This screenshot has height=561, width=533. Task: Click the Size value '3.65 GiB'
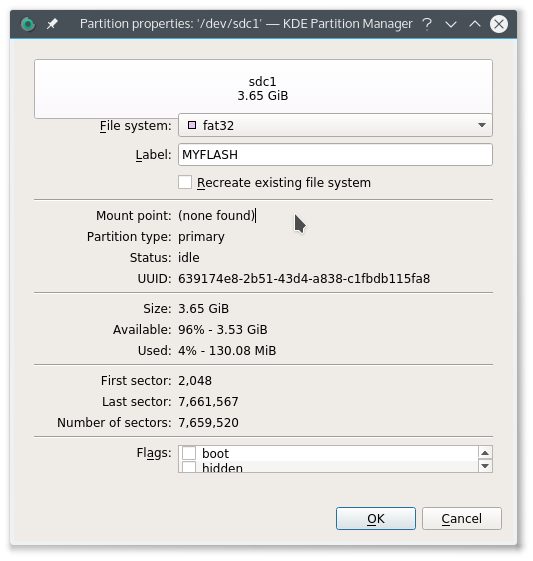tap(204, 308)
